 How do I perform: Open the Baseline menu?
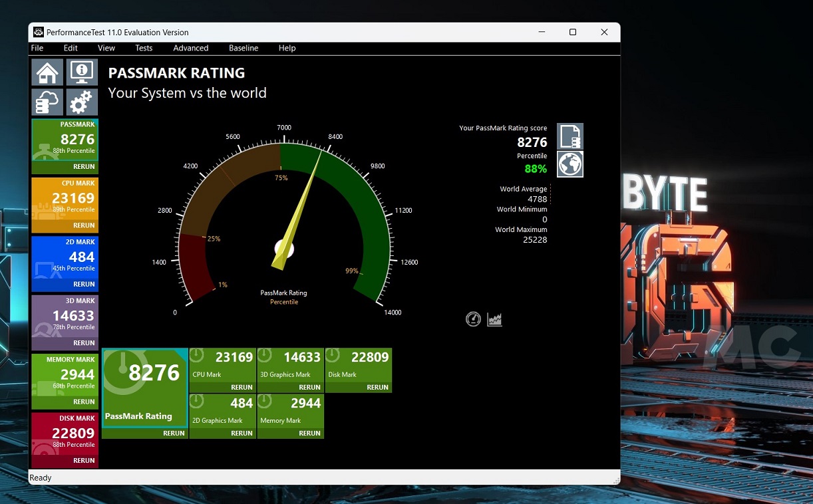244,48
